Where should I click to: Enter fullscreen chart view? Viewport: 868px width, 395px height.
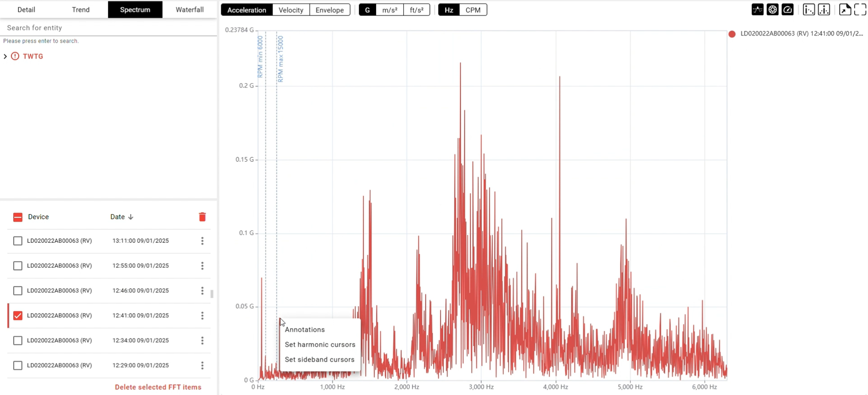click(x=860, y=10)
